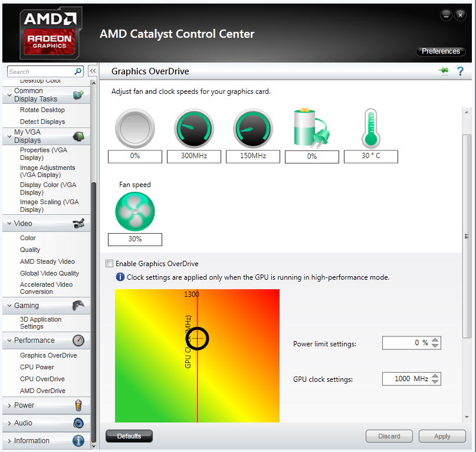Click the info icon beside clock settings note
Viewport: 476px width, 452px height.
120,277
